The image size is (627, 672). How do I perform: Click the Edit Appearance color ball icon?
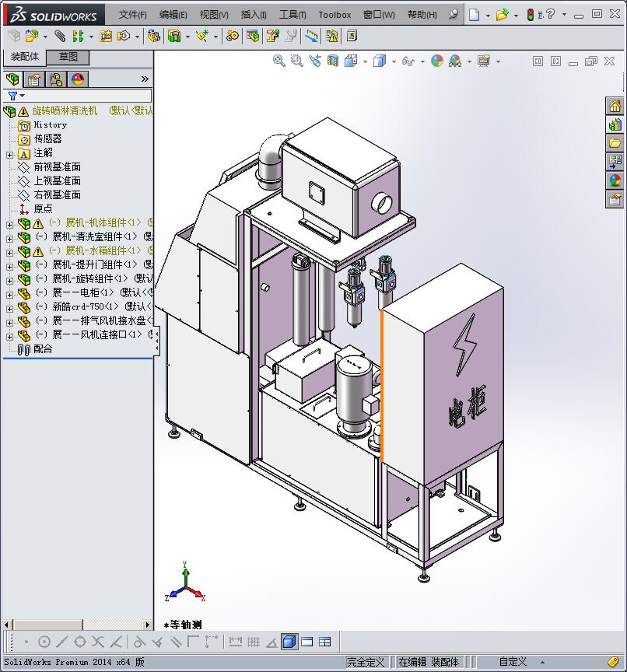[437, 61]
